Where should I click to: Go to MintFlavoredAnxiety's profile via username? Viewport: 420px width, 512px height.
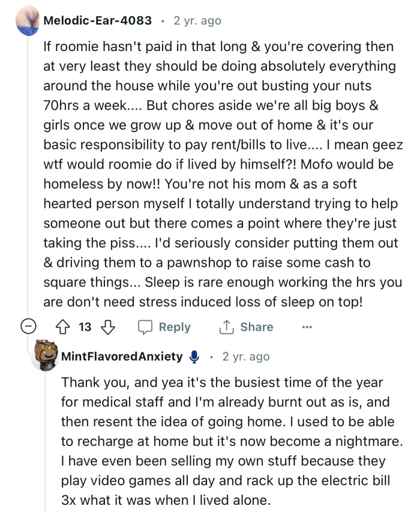coord(122,357)
